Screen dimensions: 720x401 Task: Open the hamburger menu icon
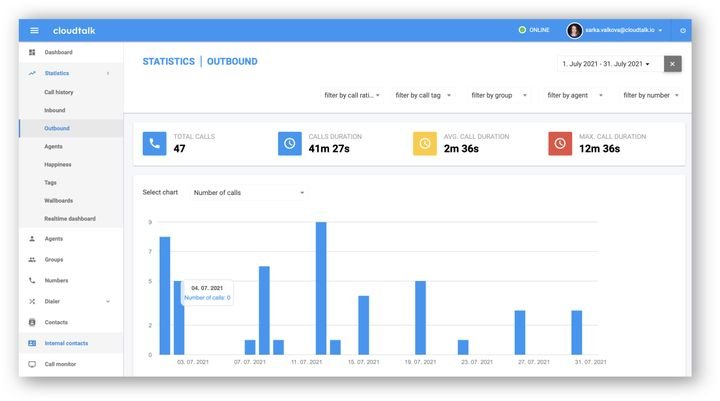tap(34, 31)
